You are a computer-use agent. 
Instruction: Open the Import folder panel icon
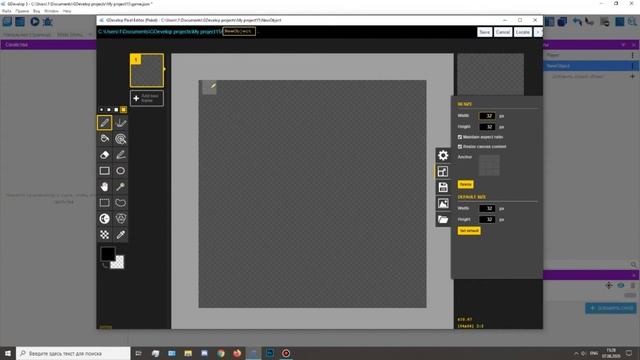tap(443, 219)
